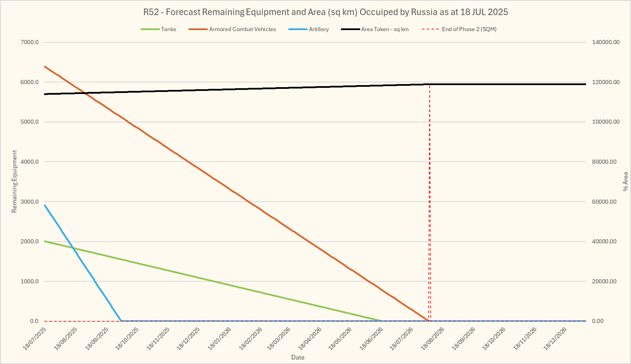Click the 18/01/2026 date axis label
Screen dimensions: 631x364
(220, 338)
